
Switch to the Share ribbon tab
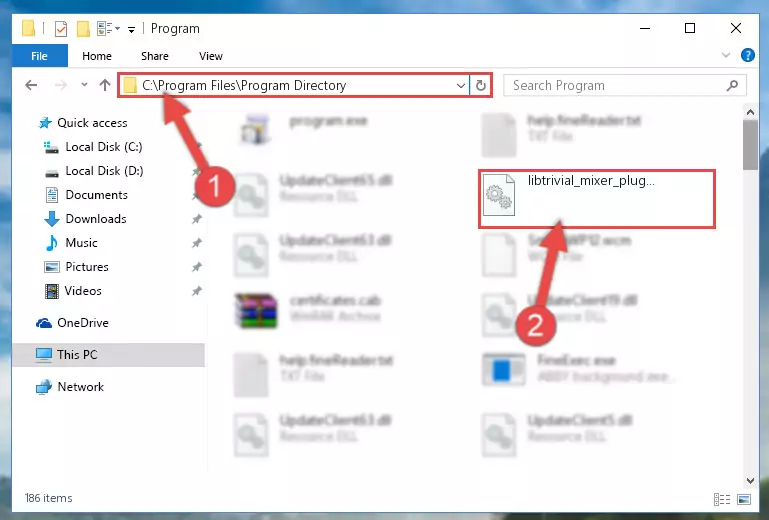point(154,56)
